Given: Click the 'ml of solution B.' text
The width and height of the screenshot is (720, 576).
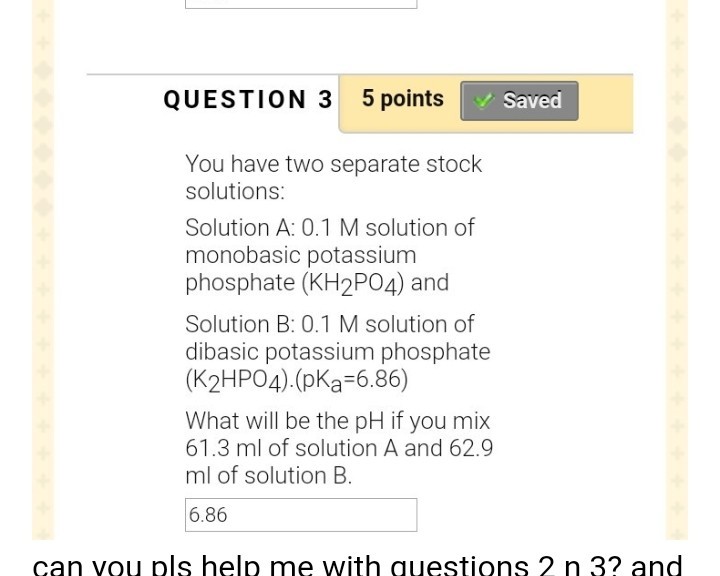Looking at the screenshot, I should pos(269,476).
